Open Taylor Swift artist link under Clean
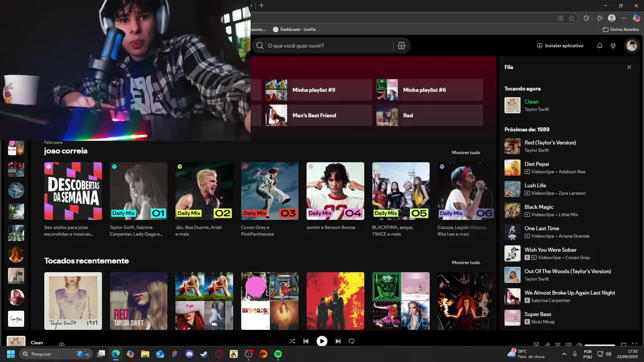The image size is (644, 362). click(x=537, y=110)
